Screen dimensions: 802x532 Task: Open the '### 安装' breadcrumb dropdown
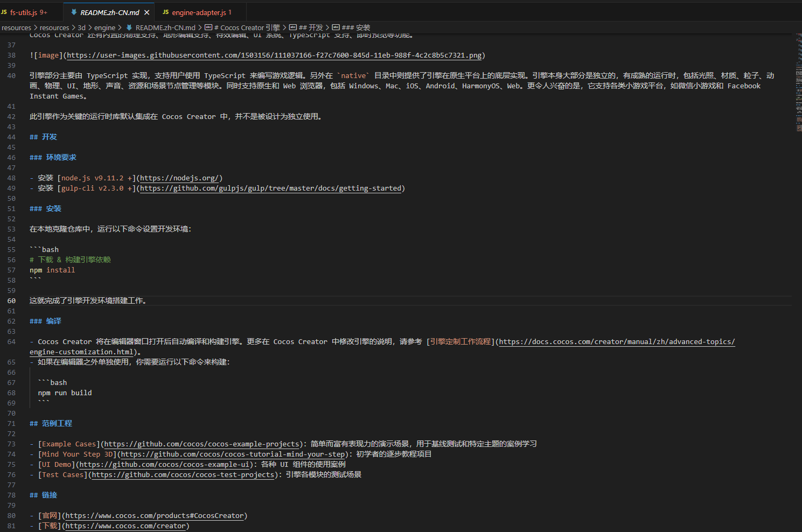(x=356, y=27)
